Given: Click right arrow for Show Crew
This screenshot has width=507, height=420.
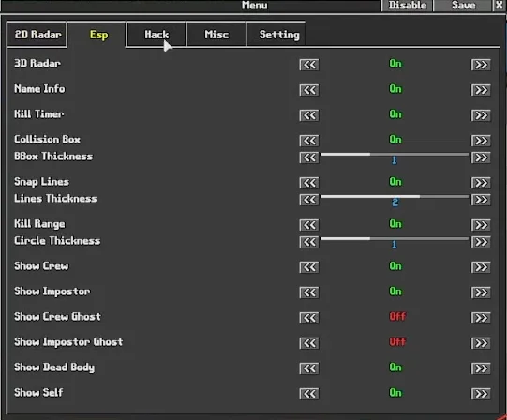Looking at the screenshot, I should click(x=481, y=267).
